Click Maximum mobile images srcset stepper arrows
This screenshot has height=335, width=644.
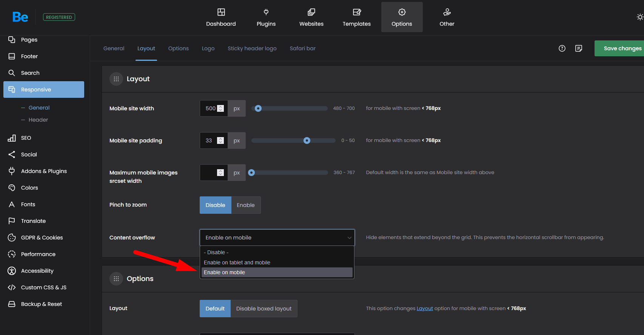pyautogui.click(x=221, y=173)
